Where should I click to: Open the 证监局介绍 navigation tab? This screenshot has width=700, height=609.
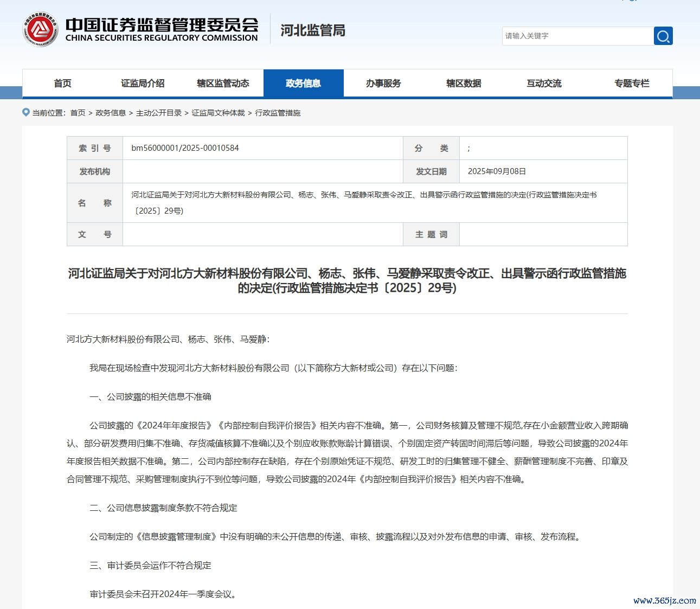tap(143, 83)
